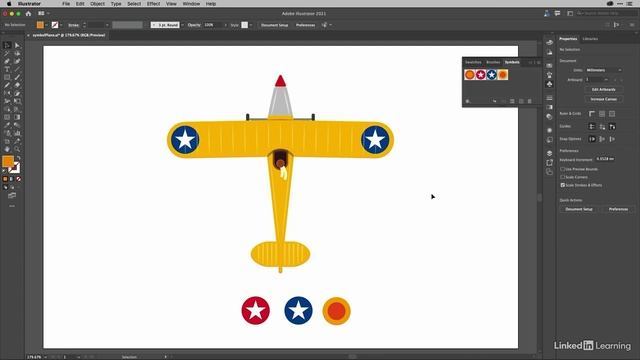
Task: Uncheck Scale Strokes & Effects
Action: [x=563, y=185]
